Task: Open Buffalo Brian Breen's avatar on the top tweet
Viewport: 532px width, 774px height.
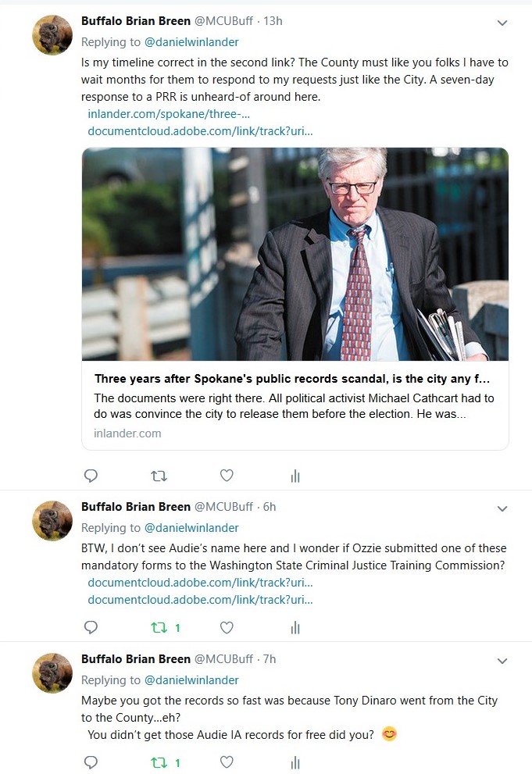Action: pyautogui.click(x=52, y=35)
